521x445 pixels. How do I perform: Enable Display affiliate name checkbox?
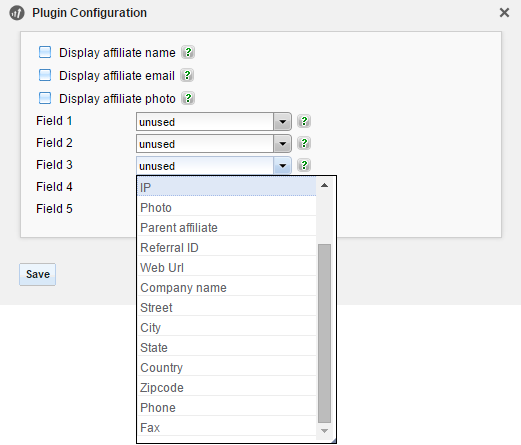point(45,52)
